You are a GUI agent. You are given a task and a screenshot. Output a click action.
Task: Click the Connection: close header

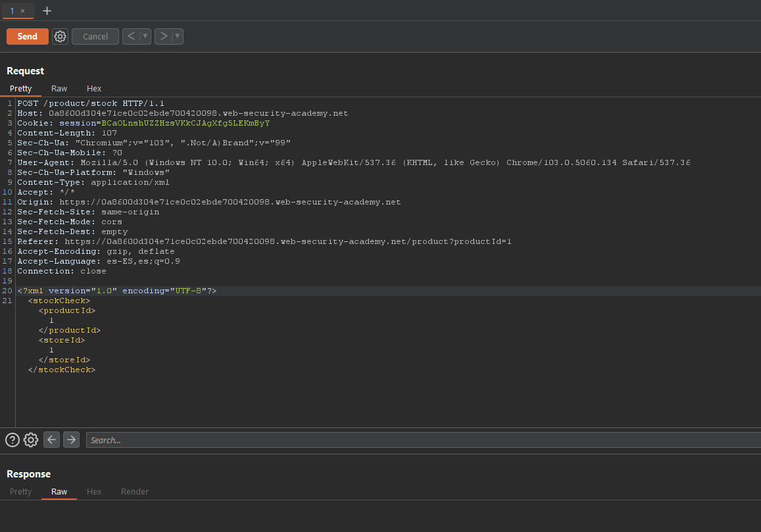62,272
